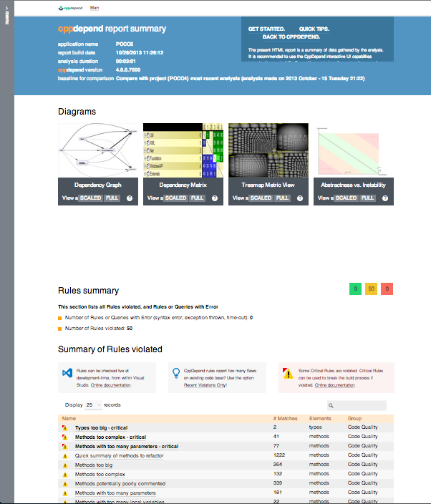Click the yellow badge showing 50

[x=372, y=289]
